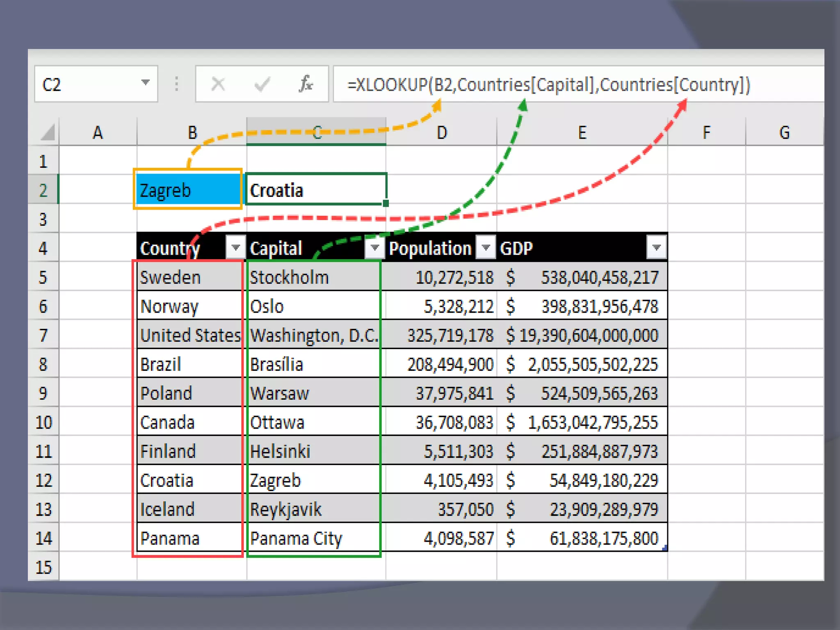
Task: Open the GDP column filter dropdown
Action: coord(656,247)
